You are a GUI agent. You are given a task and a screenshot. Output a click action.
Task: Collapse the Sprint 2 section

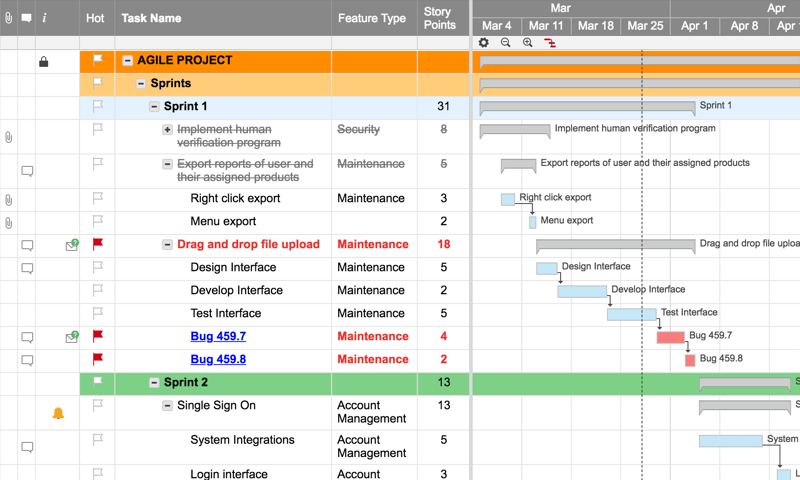(x=154, y=383)
